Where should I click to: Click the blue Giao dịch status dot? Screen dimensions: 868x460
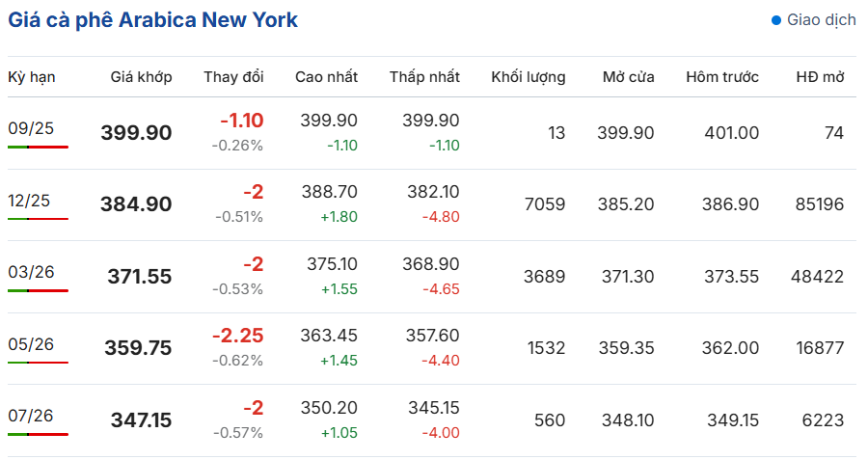(x=776, y=20)
